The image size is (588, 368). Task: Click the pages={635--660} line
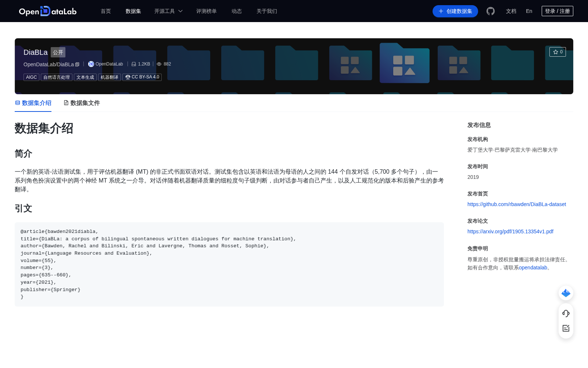(46, 275)
